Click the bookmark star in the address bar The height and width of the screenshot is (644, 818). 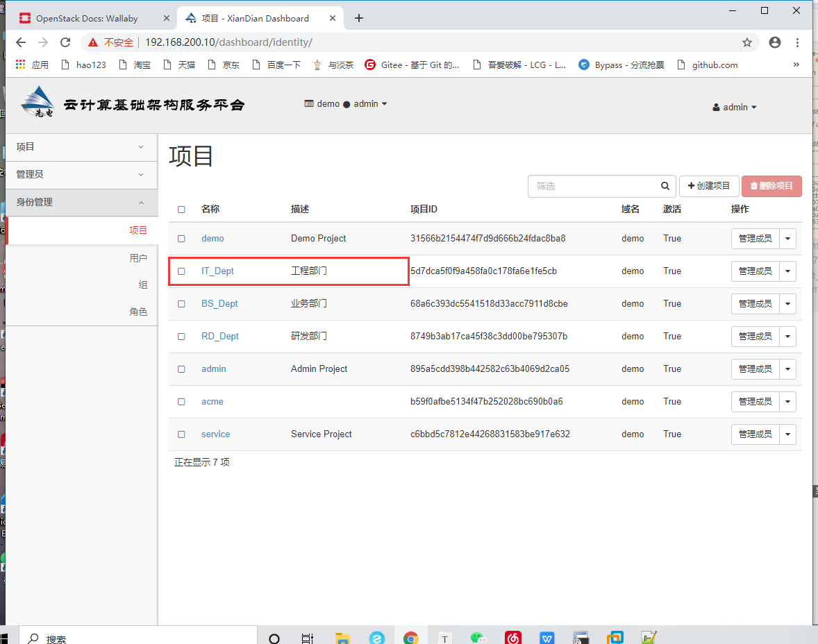coord(747,42)
